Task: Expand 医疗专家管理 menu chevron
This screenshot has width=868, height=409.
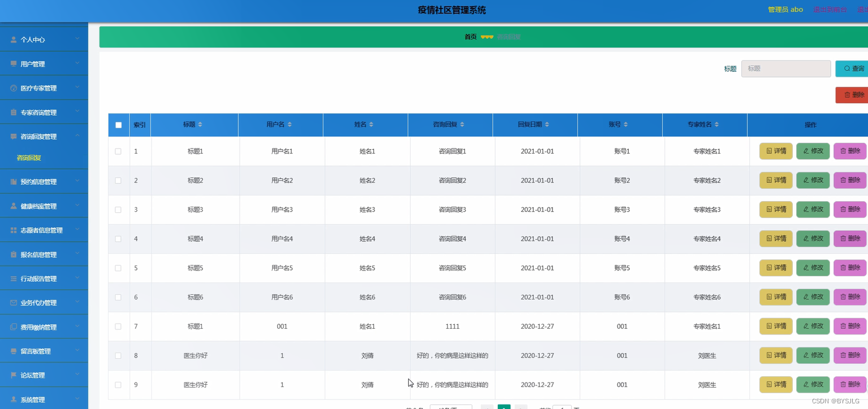Action: (x=77, y=88)
